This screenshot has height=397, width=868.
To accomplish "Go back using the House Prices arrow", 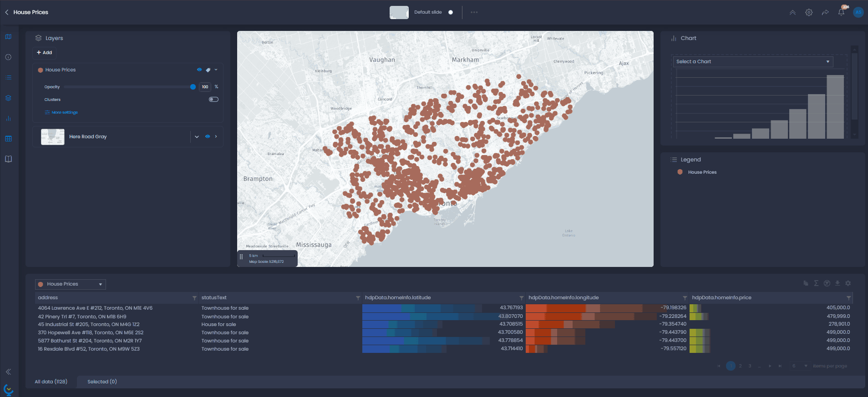I will pyautogui.click(x=7, y=12).
